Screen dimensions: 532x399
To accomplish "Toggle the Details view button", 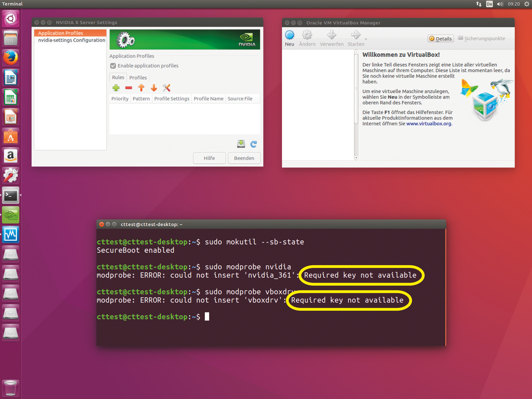I will (x=440, y=38).
